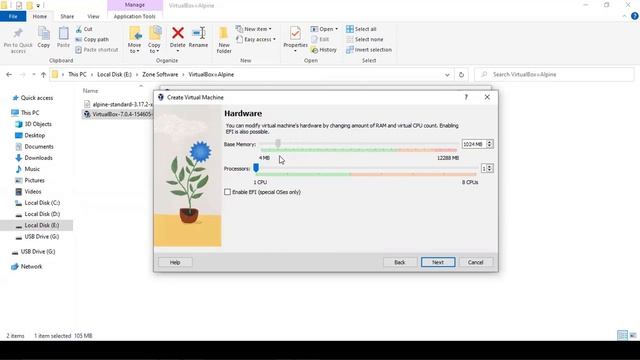This screenshot has height=360, width=640.
Task: Click Paste shortcut in the ribbon
Action: point(97,50)
